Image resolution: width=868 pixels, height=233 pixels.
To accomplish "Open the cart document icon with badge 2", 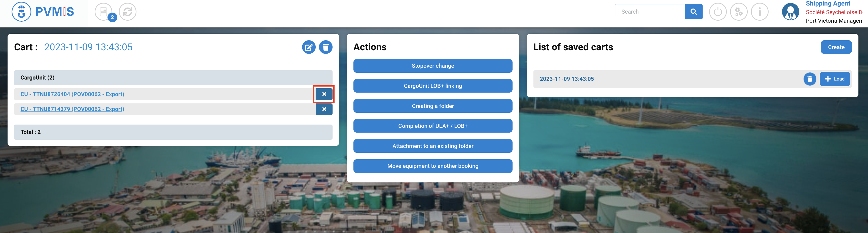I will point(104,12).
